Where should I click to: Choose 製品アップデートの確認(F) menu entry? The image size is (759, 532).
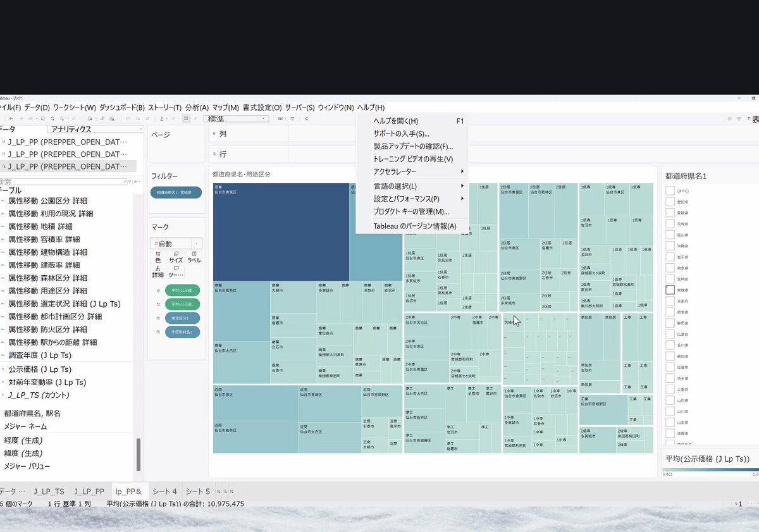pos(412,146)
